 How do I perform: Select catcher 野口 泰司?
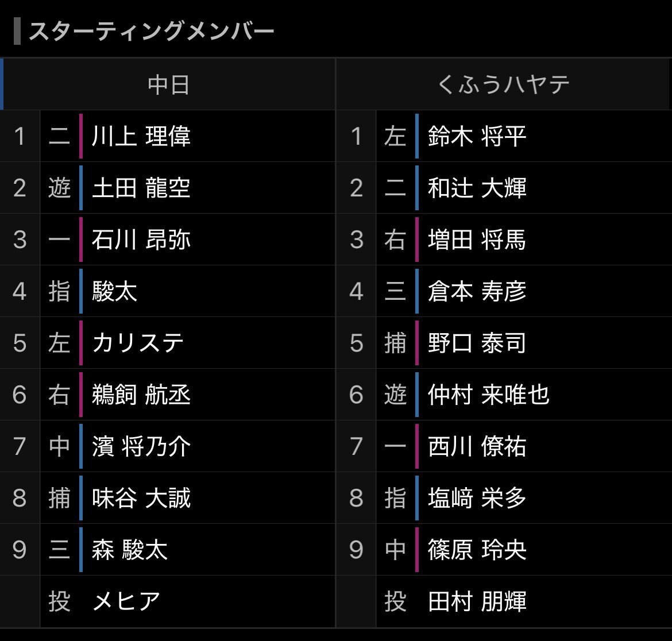(x=477, y=343)
